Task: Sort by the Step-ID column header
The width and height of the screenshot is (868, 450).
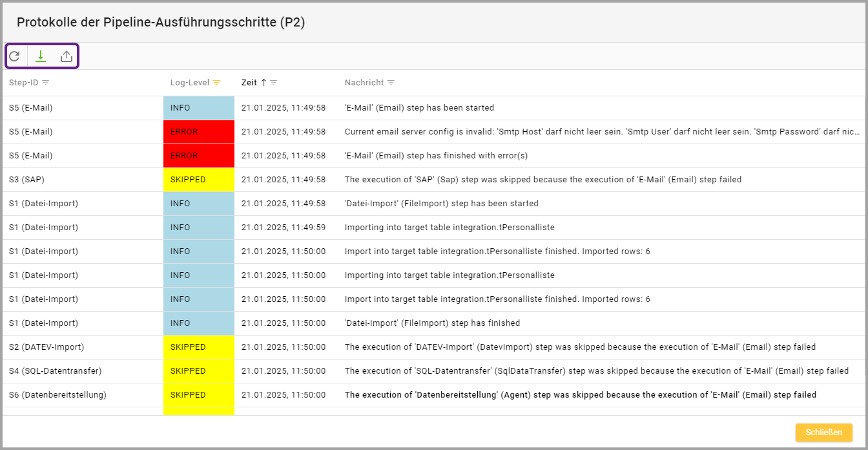Action: (x=23, y=83)
